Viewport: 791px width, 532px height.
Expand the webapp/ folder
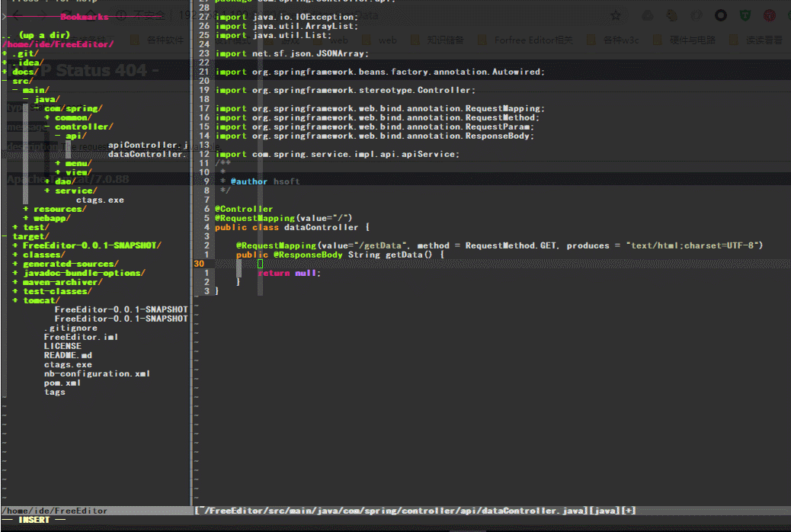point(52,218)
